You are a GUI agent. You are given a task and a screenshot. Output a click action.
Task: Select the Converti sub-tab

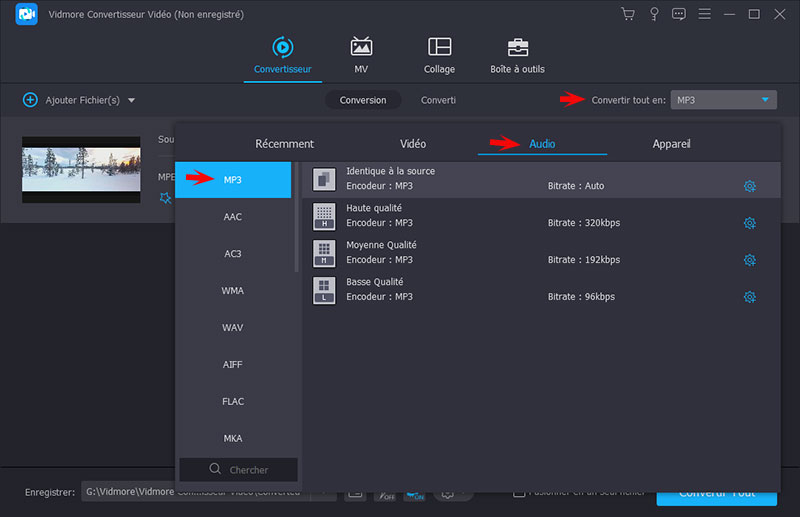click(438, 100)
